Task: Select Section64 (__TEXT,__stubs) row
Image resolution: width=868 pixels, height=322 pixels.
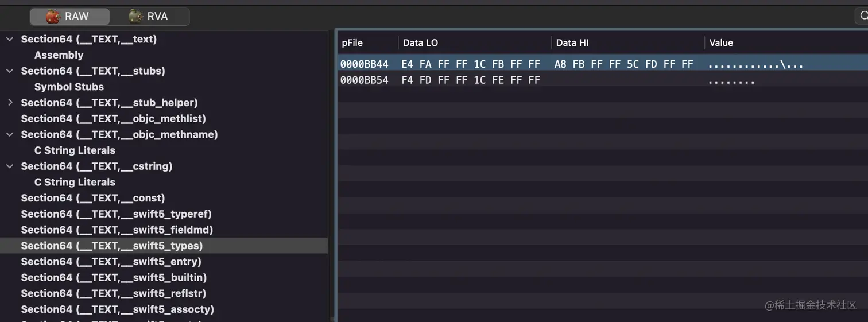Action: [164, 71]
